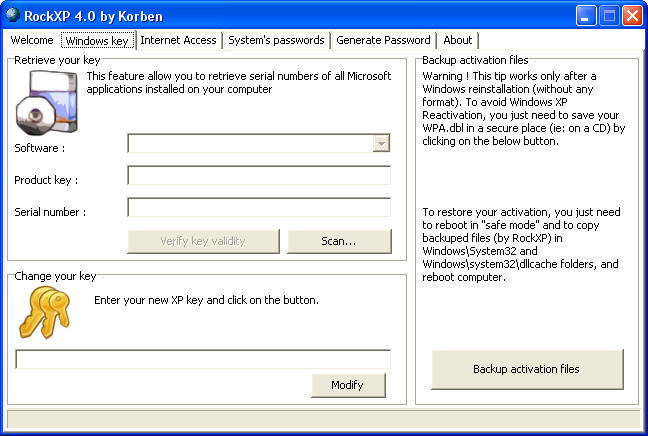Expand the Software dropdown arrow
The width and height of the screenshot is (648, 436).
(381, 144)
